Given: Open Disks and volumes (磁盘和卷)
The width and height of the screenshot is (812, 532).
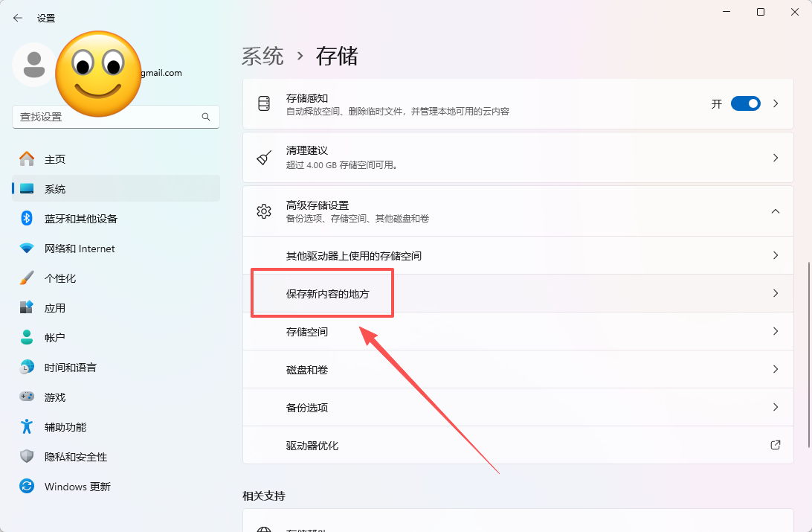Looking at the screenshot, I should (x=307, y=370).
